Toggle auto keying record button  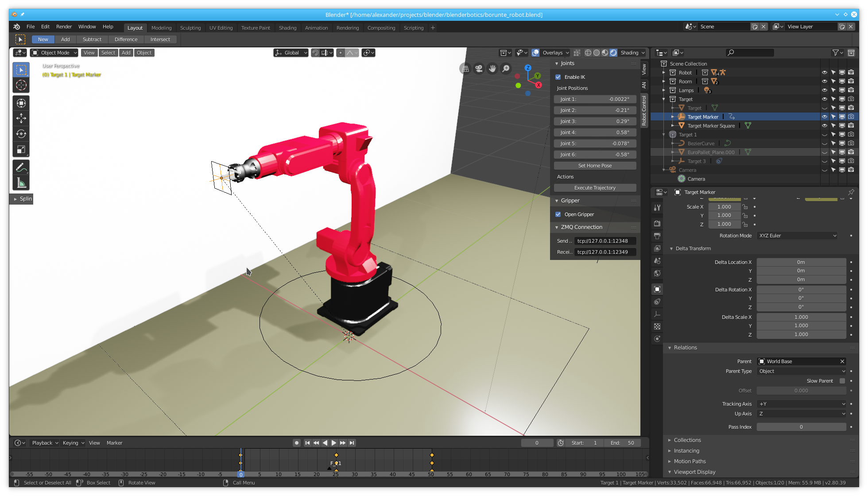(297, 443)
